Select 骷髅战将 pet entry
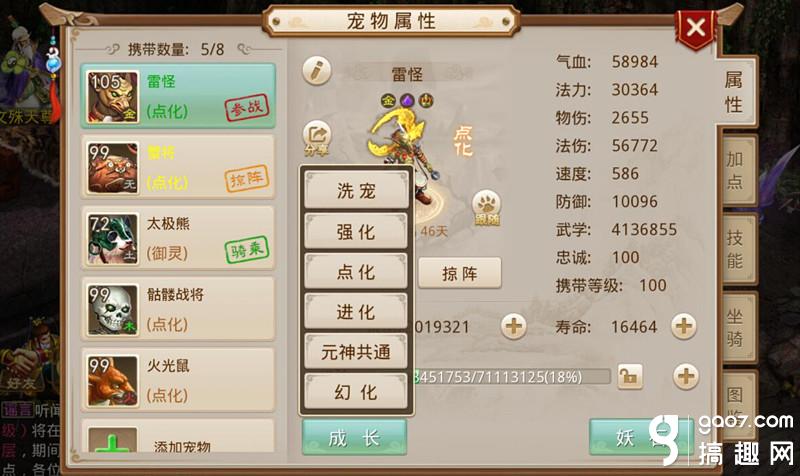Screen dimensions: 800x476 178,309
